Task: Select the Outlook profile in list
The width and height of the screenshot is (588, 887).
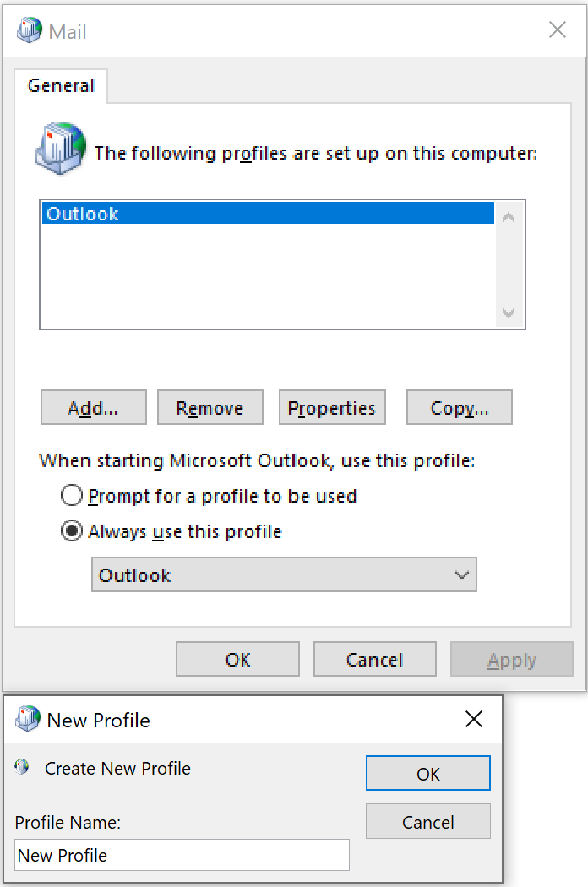Action: (x=268, y=213)
